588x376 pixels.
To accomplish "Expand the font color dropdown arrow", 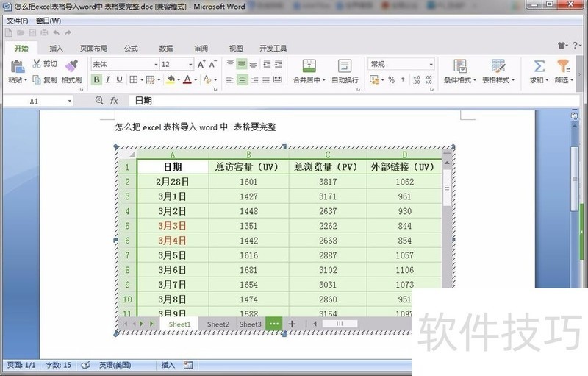I will [x=196, y=79].
